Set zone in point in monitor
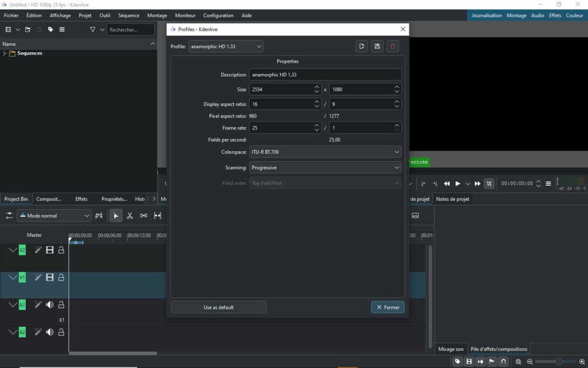The width and height of the screenshot is (588, 368). coord(423,183)
